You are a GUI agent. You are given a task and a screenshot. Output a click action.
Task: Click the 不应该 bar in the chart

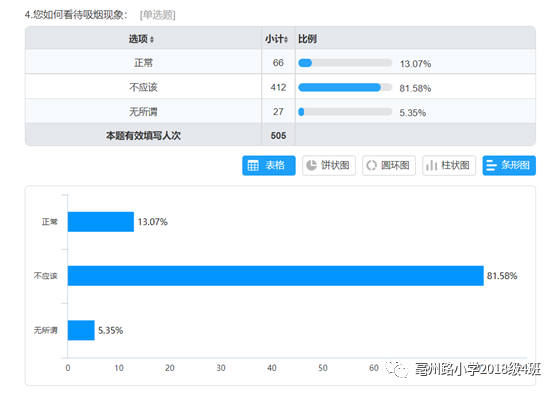pyautogui.click(x=276, y=276)
